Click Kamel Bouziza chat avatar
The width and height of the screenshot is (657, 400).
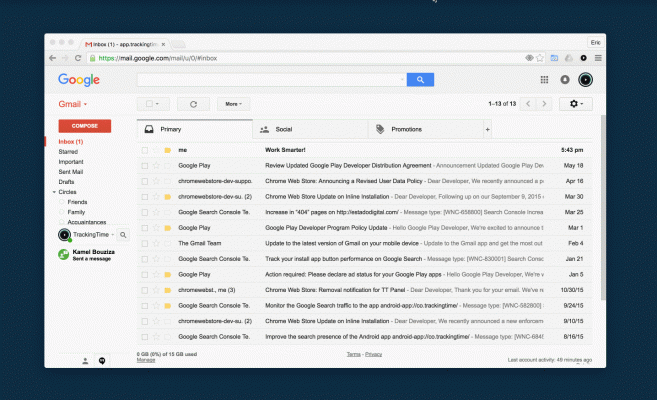(x=64, y=254)
